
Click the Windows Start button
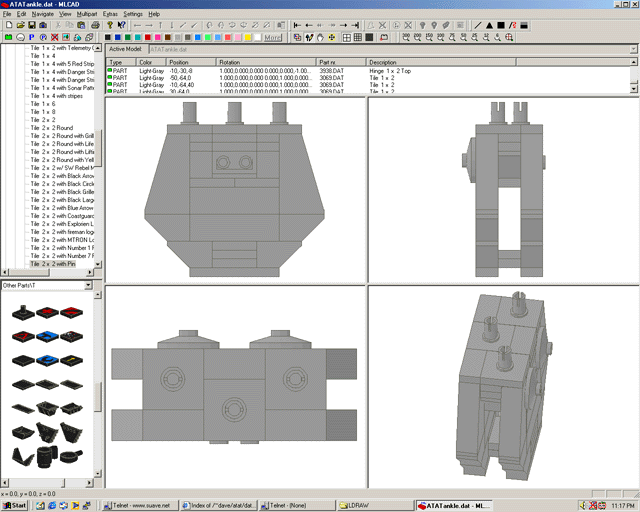pos(15,506)
